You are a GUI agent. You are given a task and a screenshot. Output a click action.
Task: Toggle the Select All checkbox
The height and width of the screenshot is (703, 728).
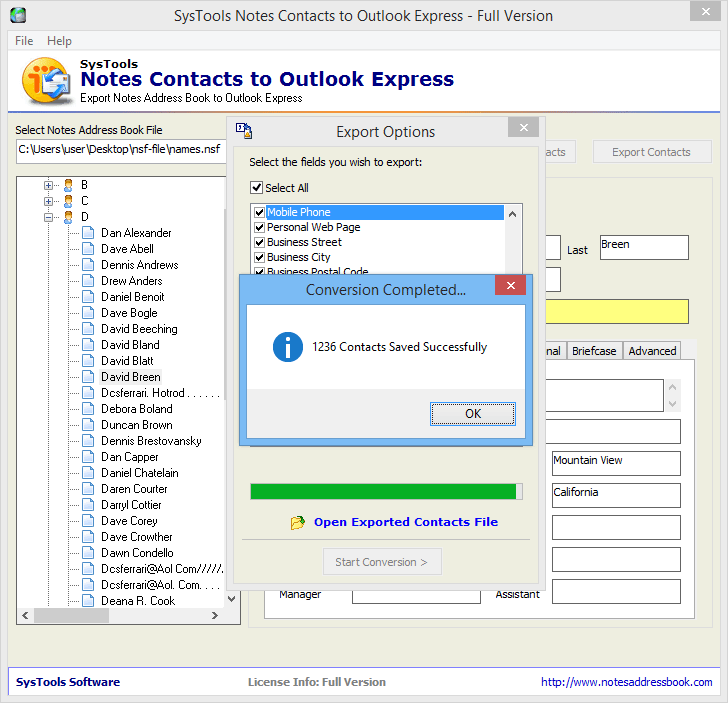(256, 188)
